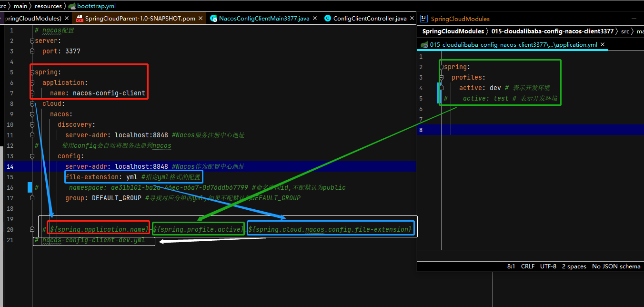Viewport: 644px width, 307px height.
Task: Close the NacosConfigClientMain3377.java tab
Action: (x=315, y=18)
